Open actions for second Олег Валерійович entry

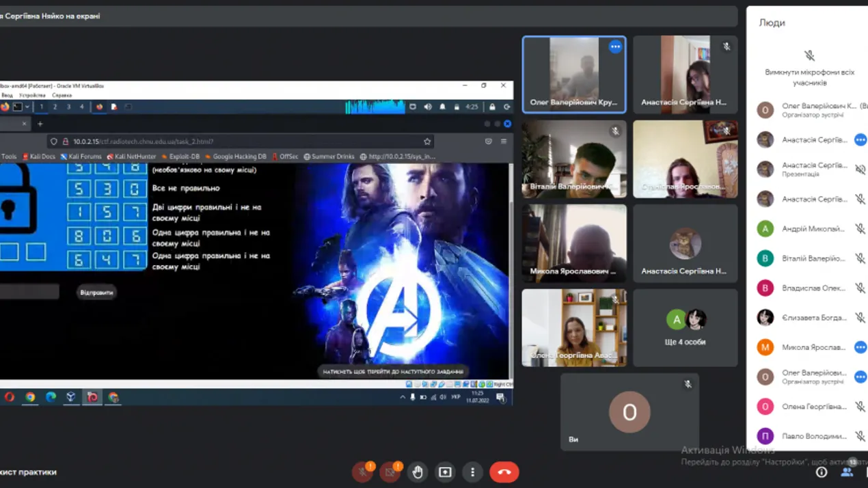tap(860, 377)
